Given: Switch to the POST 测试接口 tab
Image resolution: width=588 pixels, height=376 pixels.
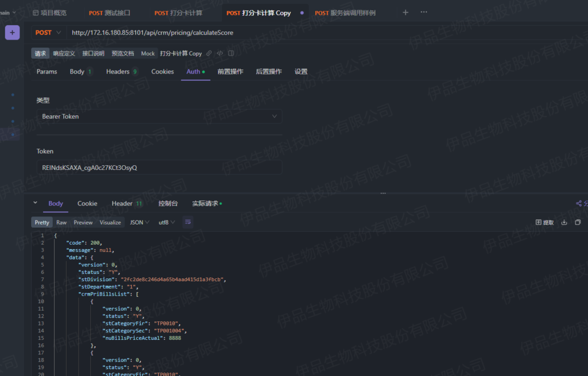Looking at the screenshot, I should click(x=110, y=13).
